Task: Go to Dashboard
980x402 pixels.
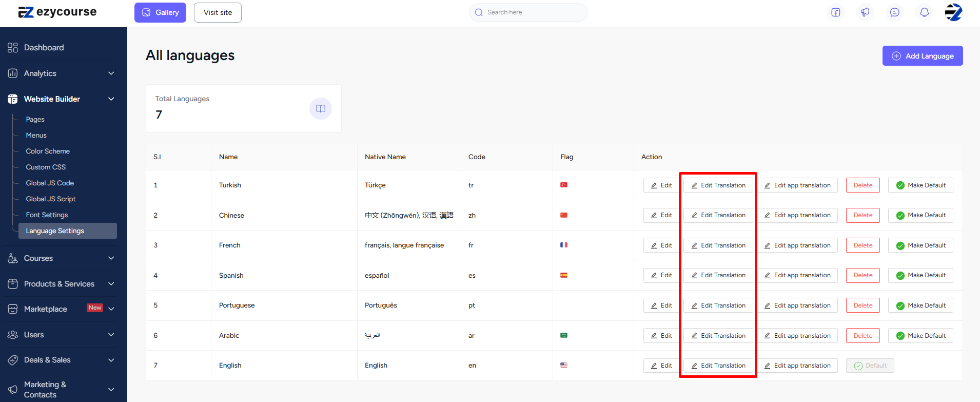Action: point(44,48)
